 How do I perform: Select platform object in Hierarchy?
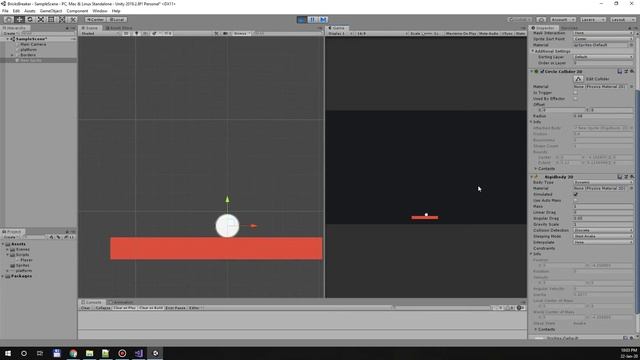pyautogui.click(x=29, y=49)
